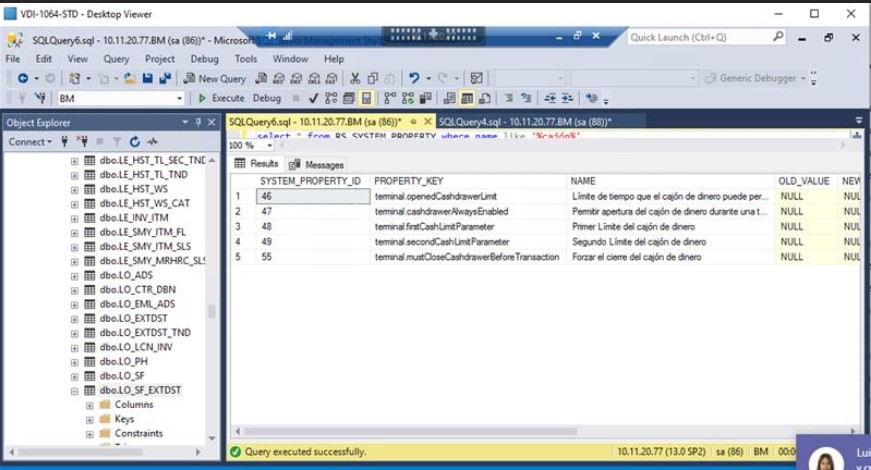871x470 pixels.
Task: Uncomment the selected lines icon
Action: pos(526,98)
